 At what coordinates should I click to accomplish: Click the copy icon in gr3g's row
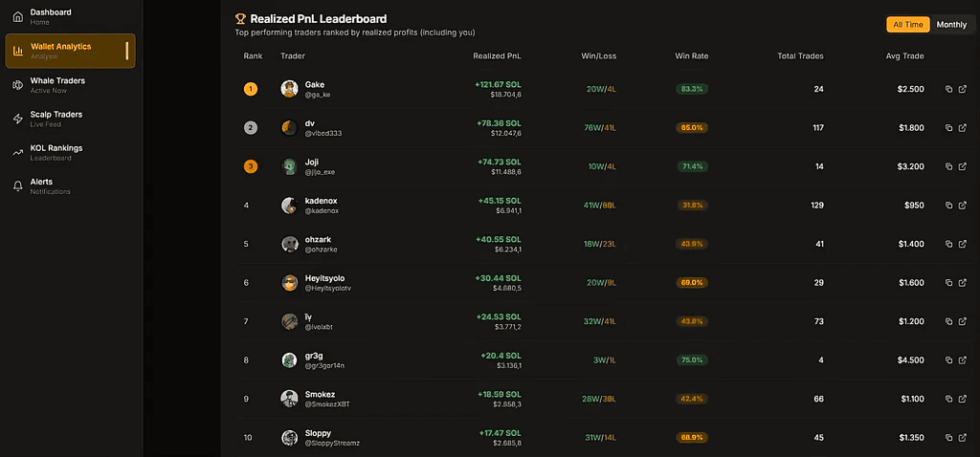(x=948, y=360)
